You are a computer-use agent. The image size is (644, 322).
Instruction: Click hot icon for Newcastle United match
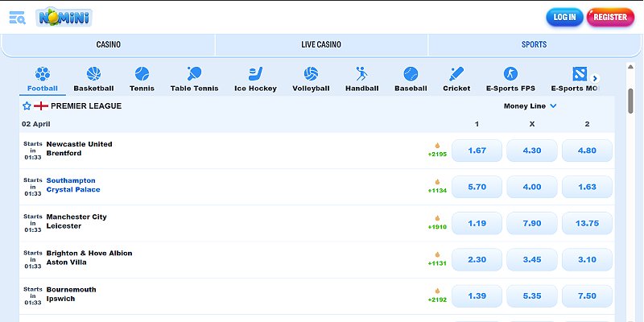(437, 146)
